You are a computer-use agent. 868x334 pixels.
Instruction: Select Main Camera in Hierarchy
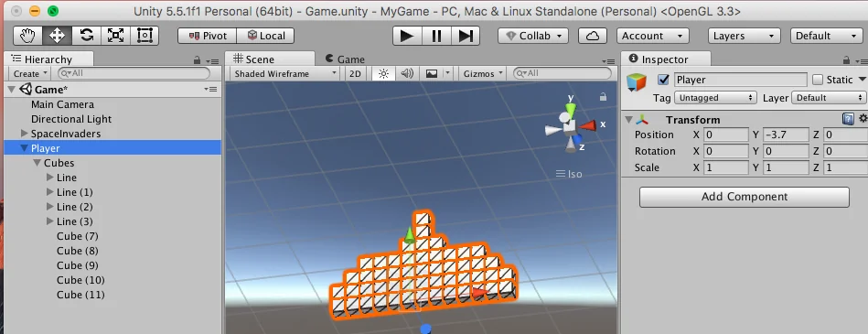pos(62,104)
